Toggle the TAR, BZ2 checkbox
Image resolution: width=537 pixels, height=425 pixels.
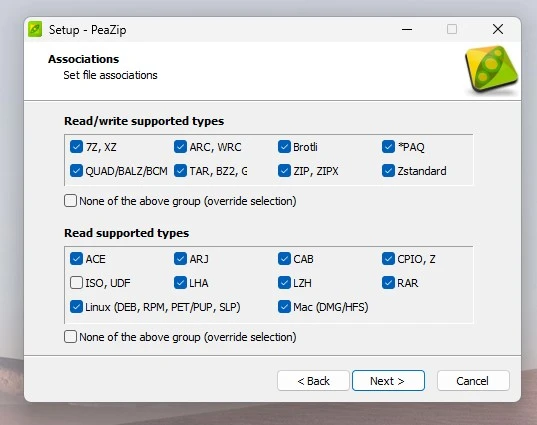coord(180,171)
